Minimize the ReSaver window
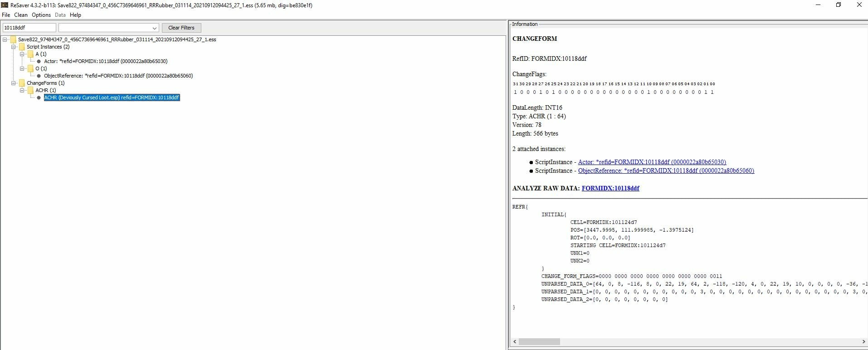The height and width of the screenshot is (350, 868). 818,5
